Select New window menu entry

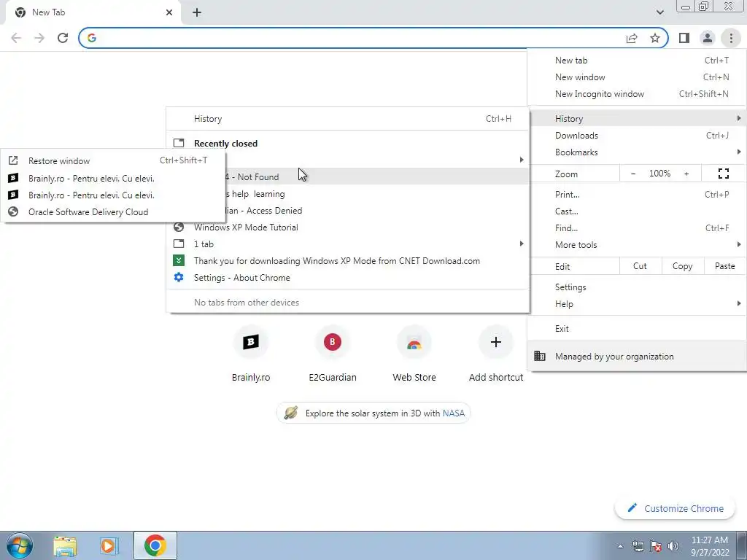tap(637, 77)
